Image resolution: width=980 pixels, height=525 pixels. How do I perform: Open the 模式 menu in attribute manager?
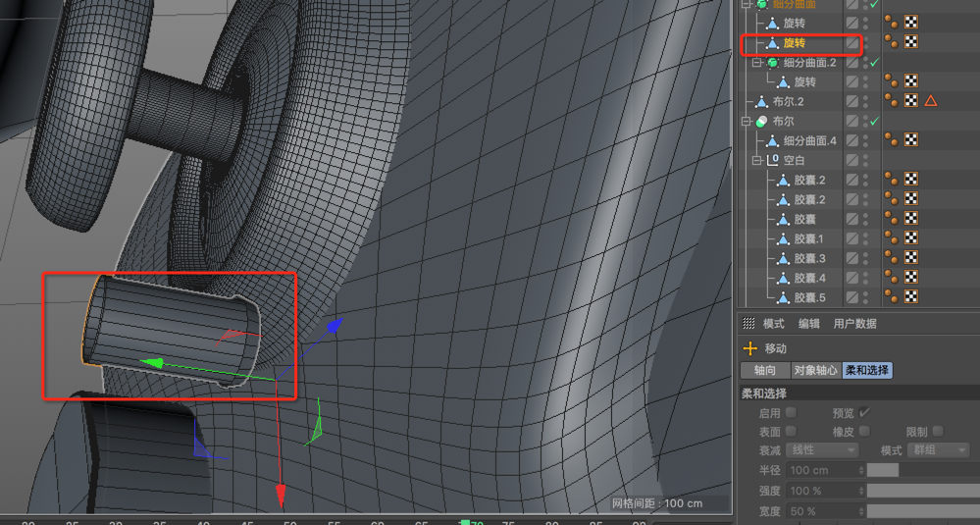click(773, 324)
